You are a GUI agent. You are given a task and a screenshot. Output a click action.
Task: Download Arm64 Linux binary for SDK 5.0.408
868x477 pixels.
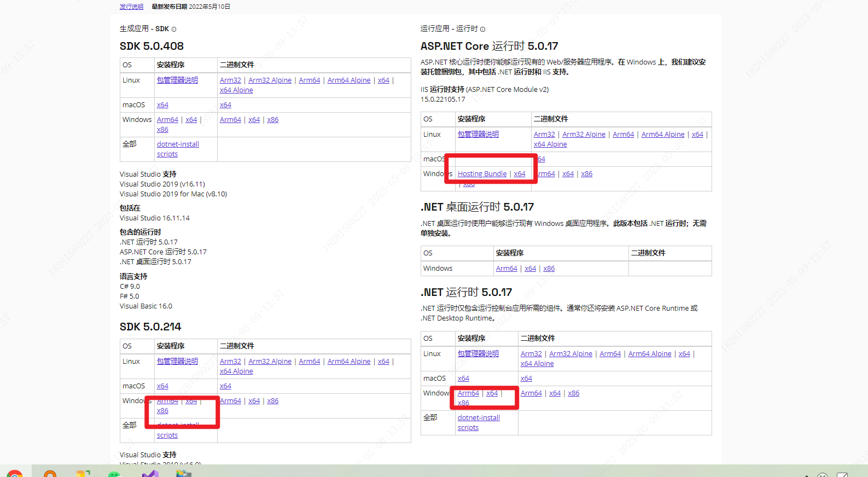310,80
